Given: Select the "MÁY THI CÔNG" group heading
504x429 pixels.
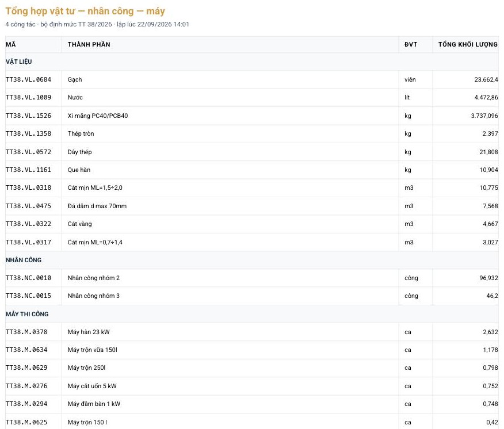Looking at the screenshot, I should coord(27,314).
